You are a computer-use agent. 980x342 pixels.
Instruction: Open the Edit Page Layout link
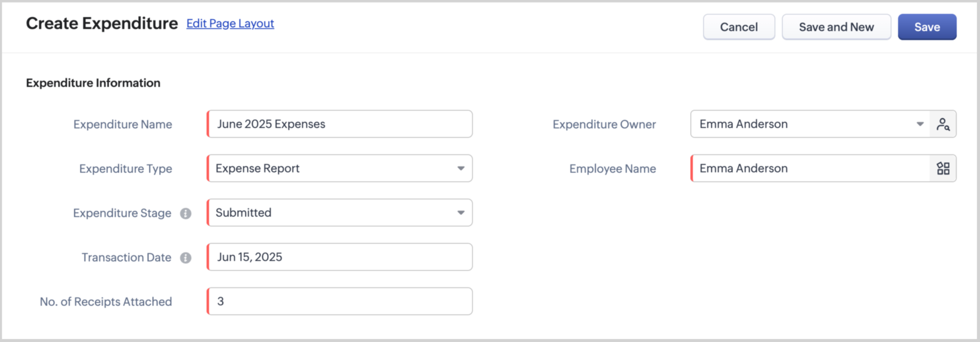[x=230, y=23]
